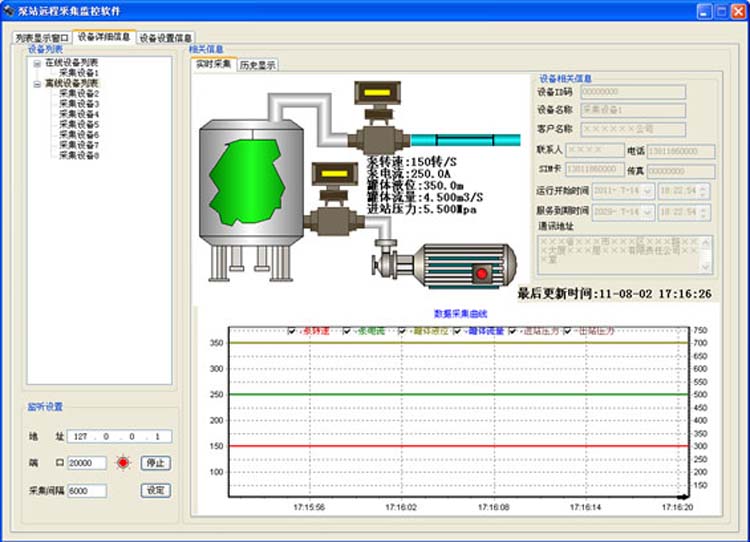Viewport: 750px width, 542px height.
Task: Select 采集设备4 in the device tree
Action: click(x=79, y=114)
